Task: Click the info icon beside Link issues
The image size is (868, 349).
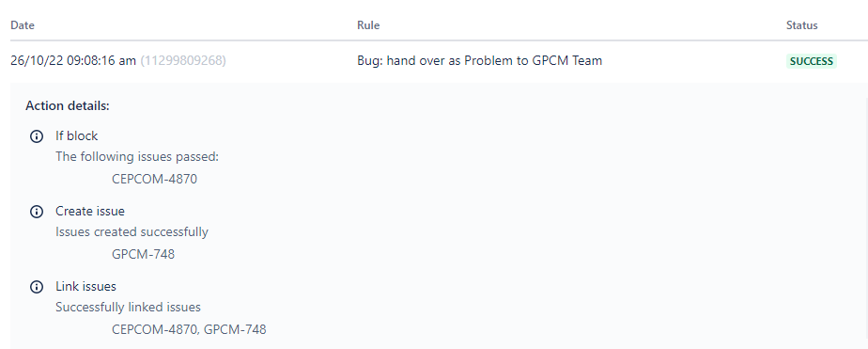Action: (37, 287)
